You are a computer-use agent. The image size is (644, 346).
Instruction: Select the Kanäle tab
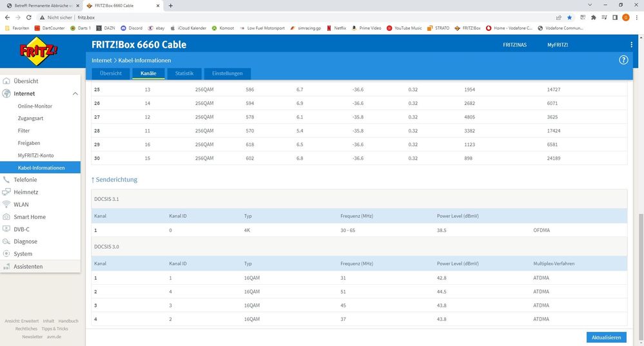pos(148,73)
